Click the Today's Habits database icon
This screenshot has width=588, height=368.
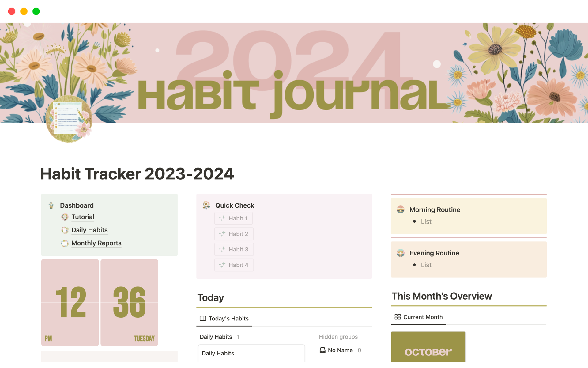(202, 318)
